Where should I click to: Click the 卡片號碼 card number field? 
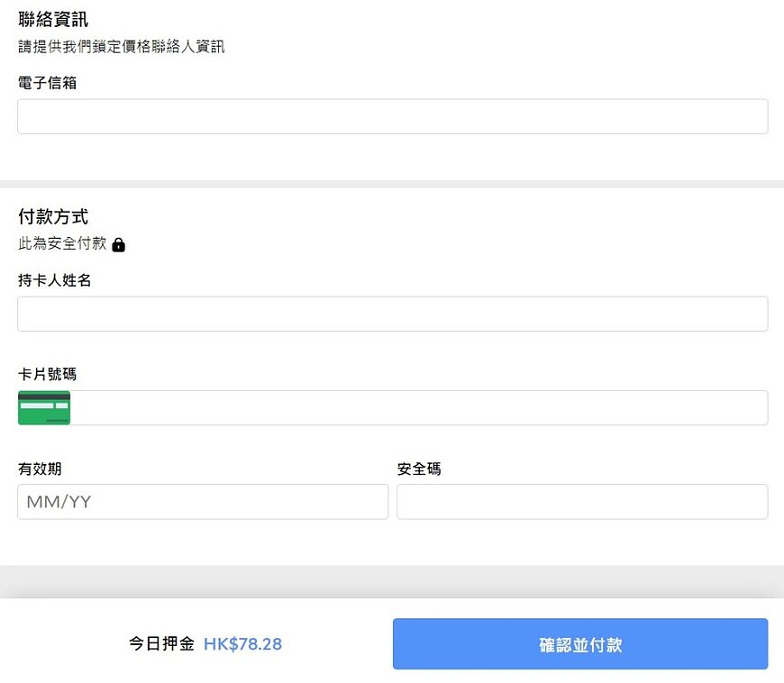click(x=393, y=408)
